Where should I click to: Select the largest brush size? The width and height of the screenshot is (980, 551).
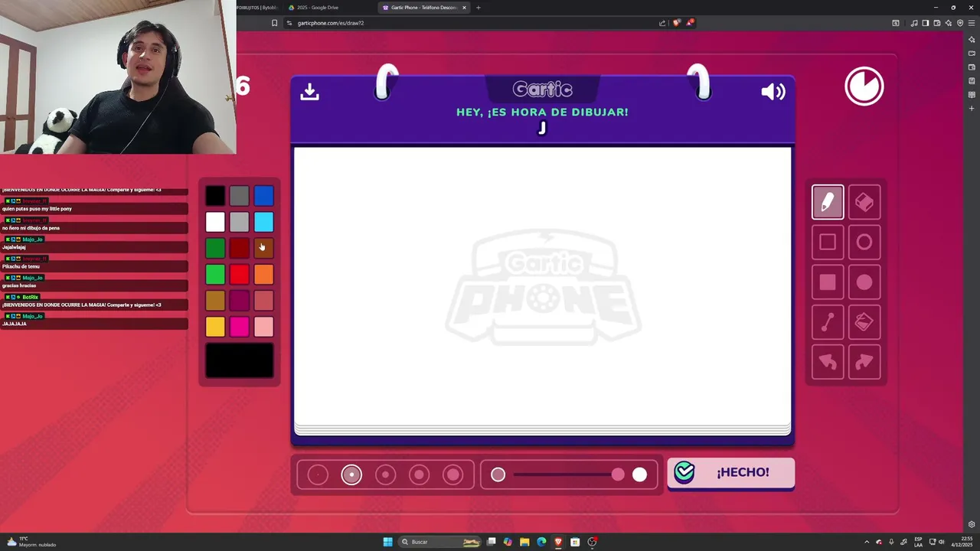click(453, 475)
